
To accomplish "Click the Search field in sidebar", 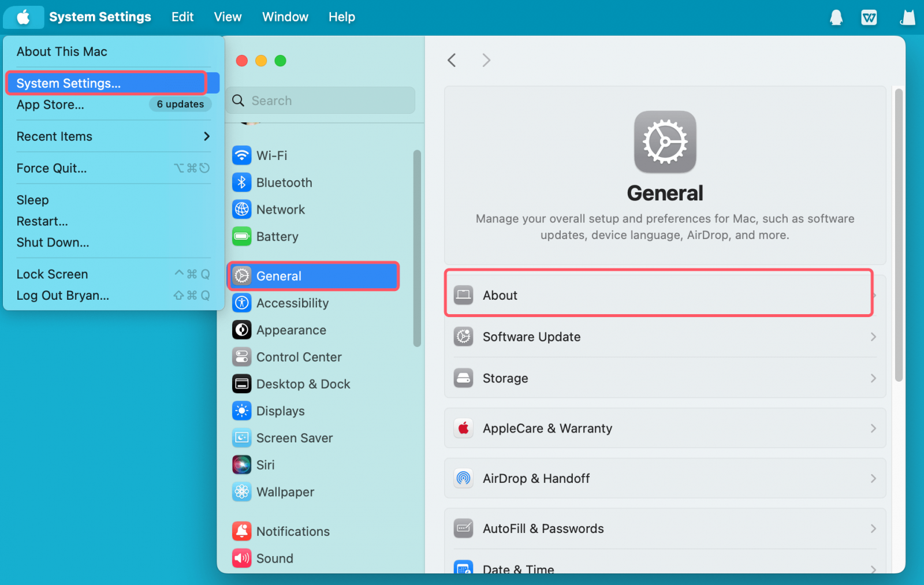I will [x=321, y=100].
